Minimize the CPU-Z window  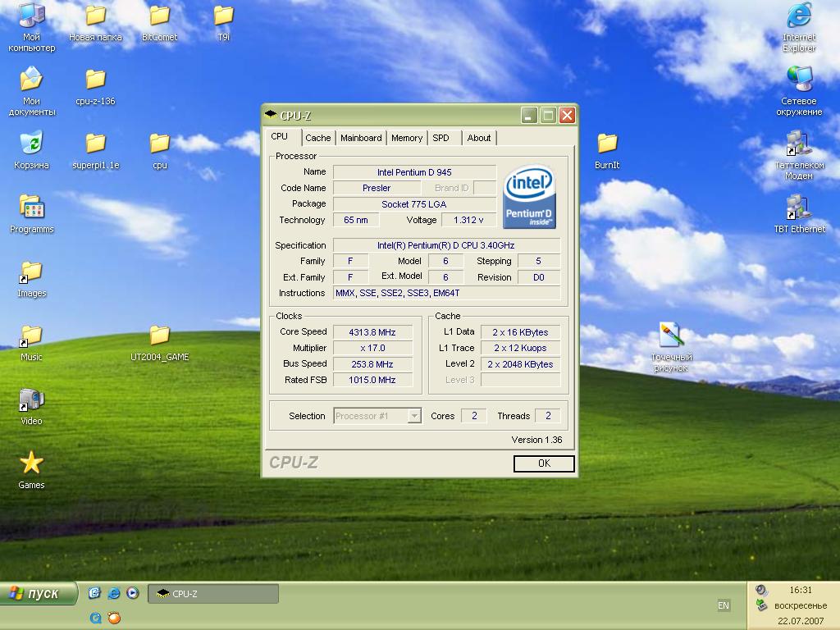[529, 115]
